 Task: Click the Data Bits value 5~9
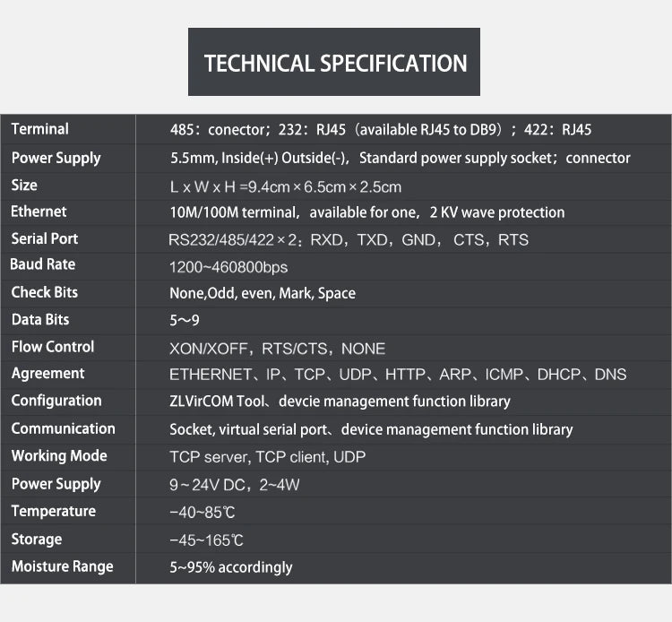(185, 320)
